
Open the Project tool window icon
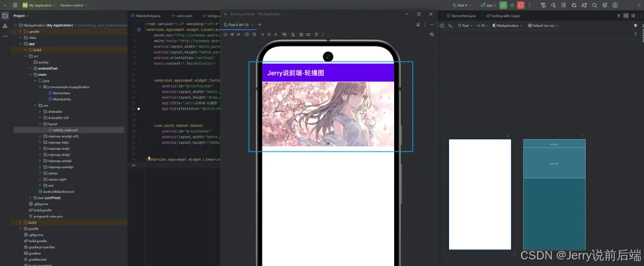(x=5, y=16)
